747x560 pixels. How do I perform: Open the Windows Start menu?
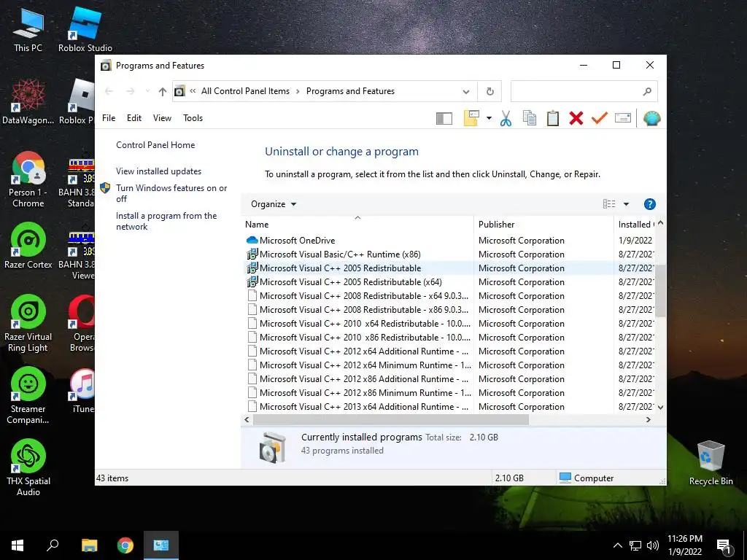pyautogui.click(x=18, y=545)
